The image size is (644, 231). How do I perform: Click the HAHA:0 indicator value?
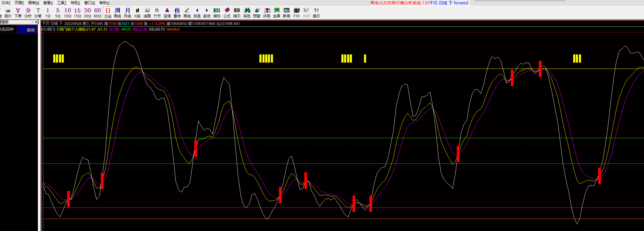tap(173, 29)
